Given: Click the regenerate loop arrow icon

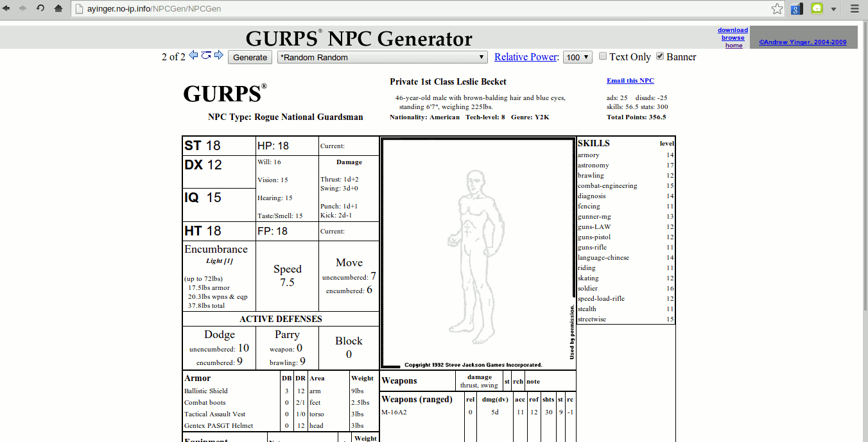Looking at the screenshot, I should [206, 56].
